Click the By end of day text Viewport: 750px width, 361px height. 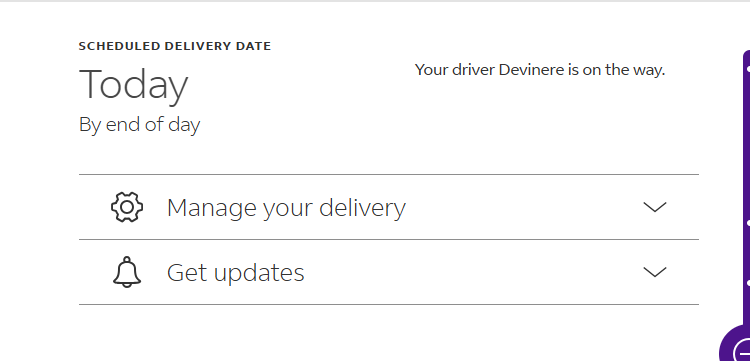(139, 125)
